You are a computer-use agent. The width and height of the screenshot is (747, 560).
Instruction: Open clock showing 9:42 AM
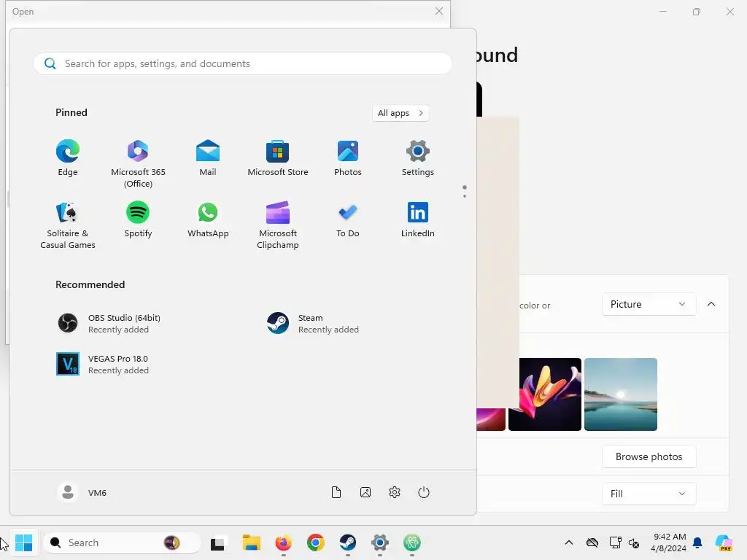(x=669, y=542)
